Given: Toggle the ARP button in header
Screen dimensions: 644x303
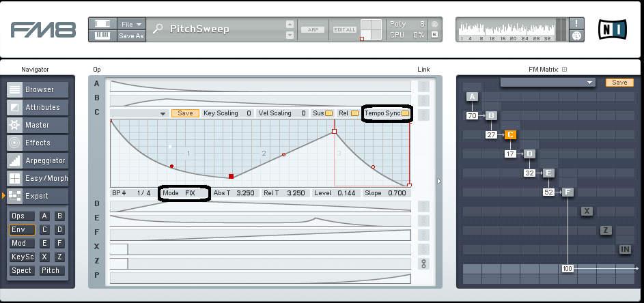Looking at the screenshot, I should coord(313,29).
